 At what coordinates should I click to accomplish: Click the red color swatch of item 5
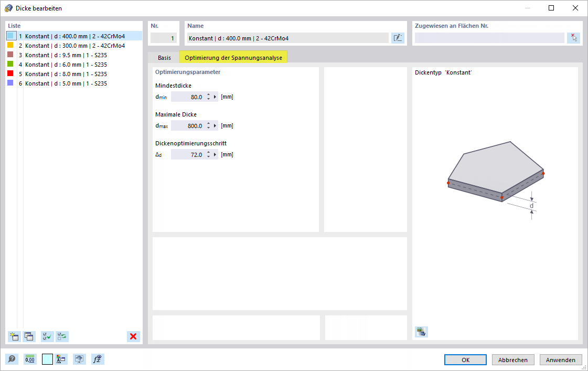coord(10,73)
